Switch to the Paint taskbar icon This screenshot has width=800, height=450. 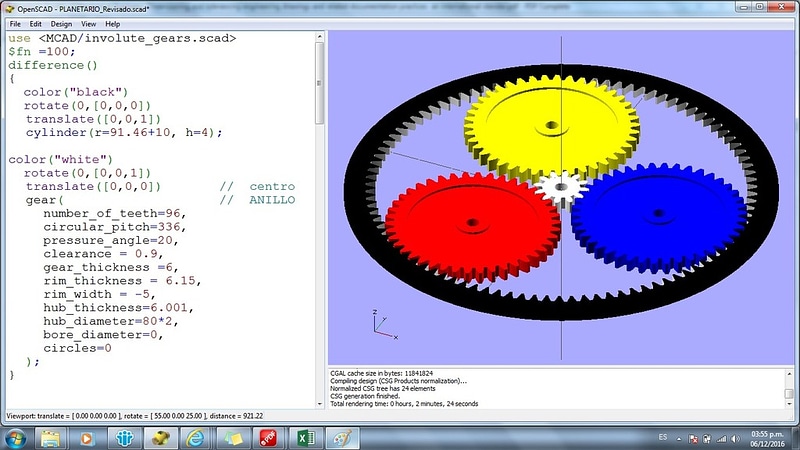[342, 438]
